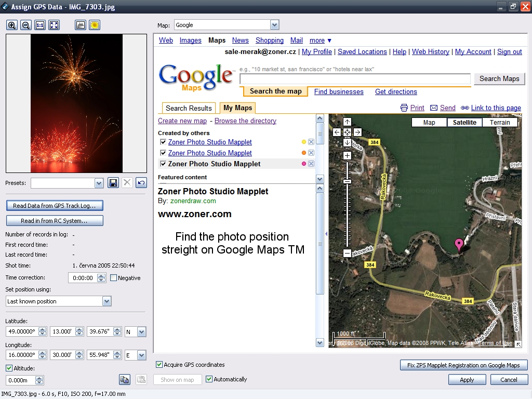Image resolution: width=532 pixels, height=399 pixels.
Task: Fit photo preview to window icon
Action: point(54,25)
